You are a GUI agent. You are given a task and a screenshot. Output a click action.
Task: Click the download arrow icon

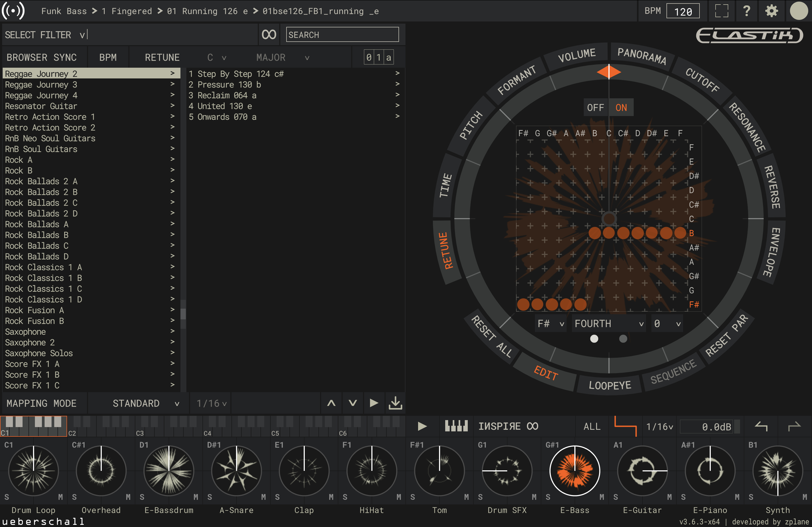(x=396, y=403)
